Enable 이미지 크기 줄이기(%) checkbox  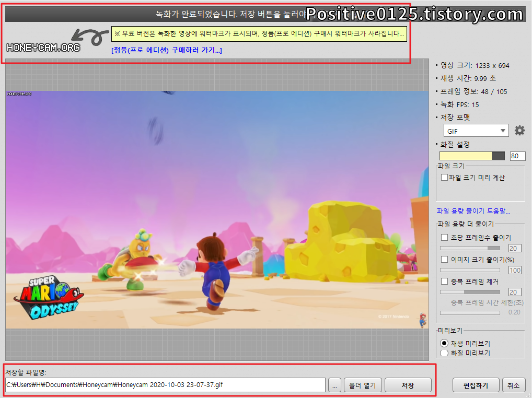click(x=444, y=260)
